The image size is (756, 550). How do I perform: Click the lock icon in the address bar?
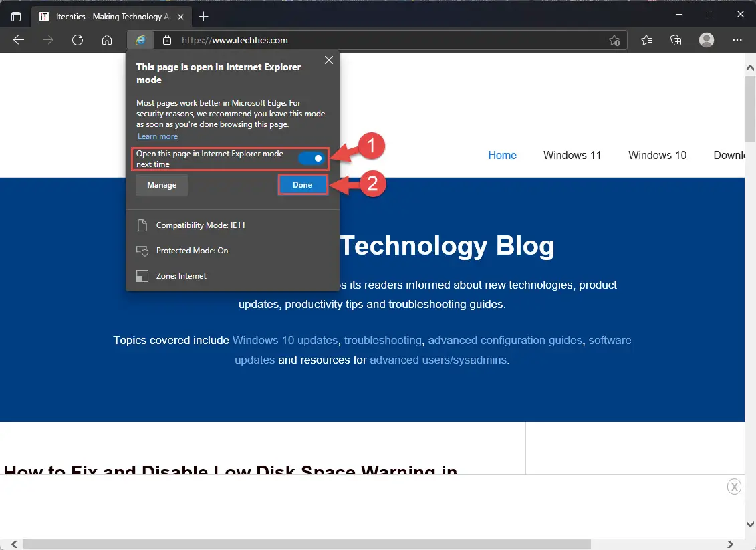click(x=166, y=39)
